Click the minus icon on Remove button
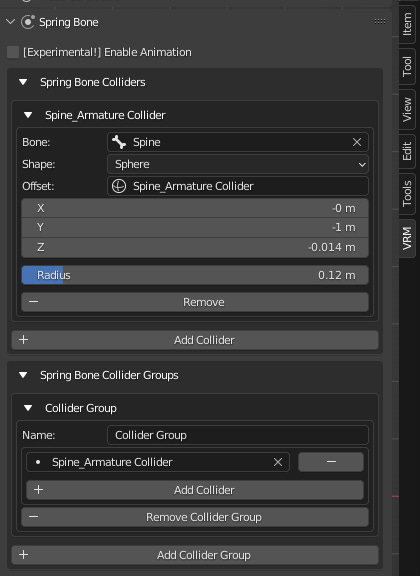Image resolution: width=420 pixels, height=576 pixels. 33,302
